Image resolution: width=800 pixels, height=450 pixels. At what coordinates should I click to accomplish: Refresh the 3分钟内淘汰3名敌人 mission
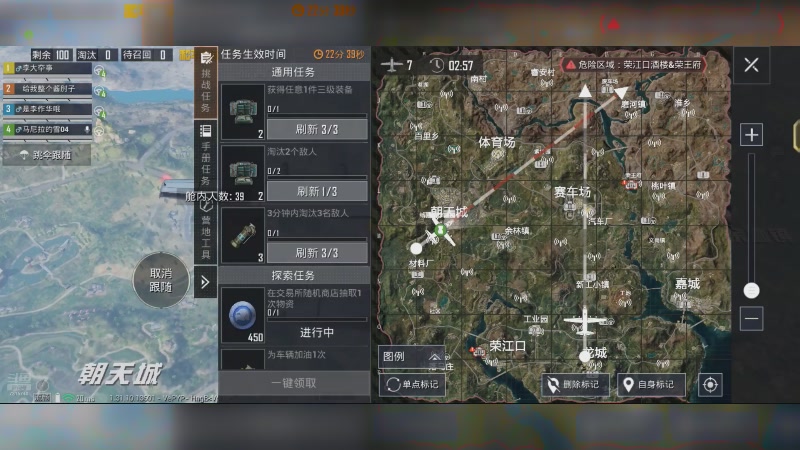tap(317, 253)
